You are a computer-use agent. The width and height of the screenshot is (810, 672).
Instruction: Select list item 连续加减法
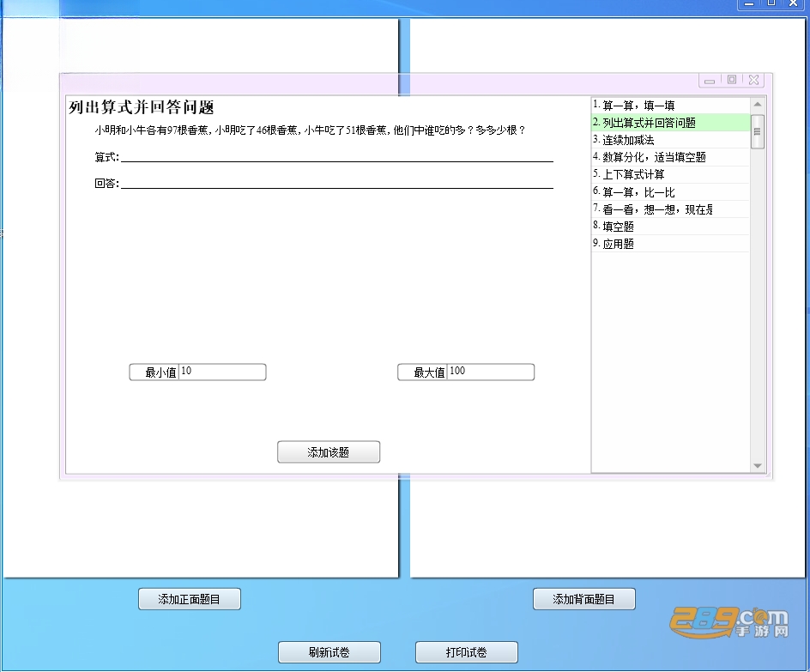(670, 140)
